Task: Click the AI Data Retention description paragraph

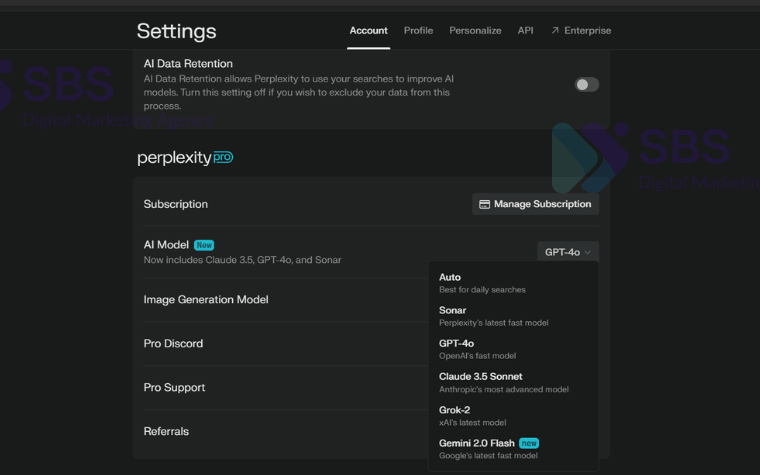Action: click(299, 92)
